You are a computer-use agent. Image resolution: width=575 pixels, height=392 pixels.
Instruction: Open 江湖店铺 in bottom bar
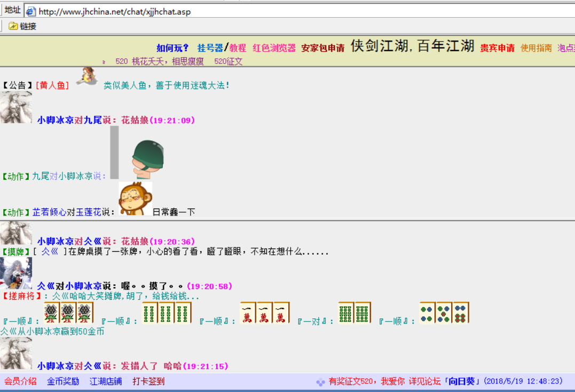(x=106, y=381)
